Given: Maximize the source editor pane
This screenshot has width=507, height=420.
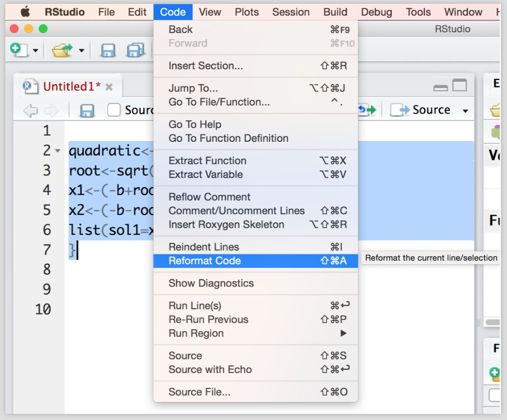Looking at the screenshot, I should click(460, 85).
